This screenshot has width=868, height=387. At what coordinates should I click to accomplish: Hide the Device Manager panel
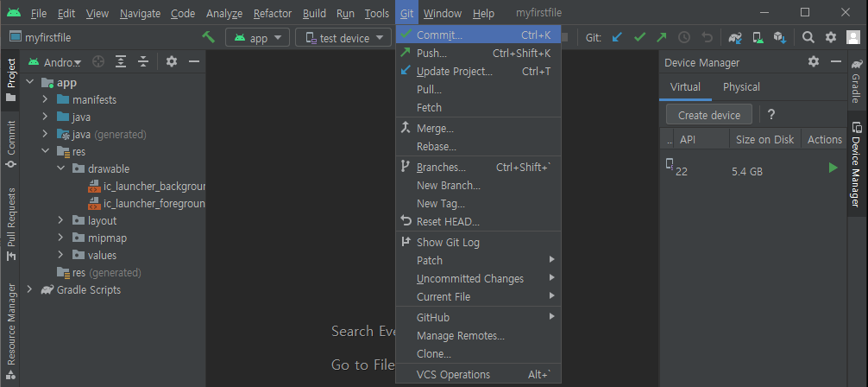tap(836, 61)
